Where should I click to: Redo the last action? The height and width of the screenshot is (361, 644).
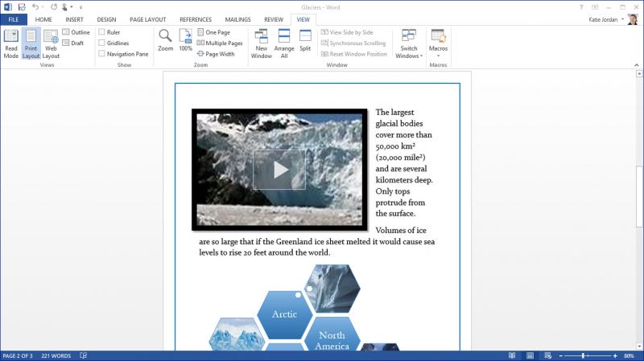coord(54,7)
